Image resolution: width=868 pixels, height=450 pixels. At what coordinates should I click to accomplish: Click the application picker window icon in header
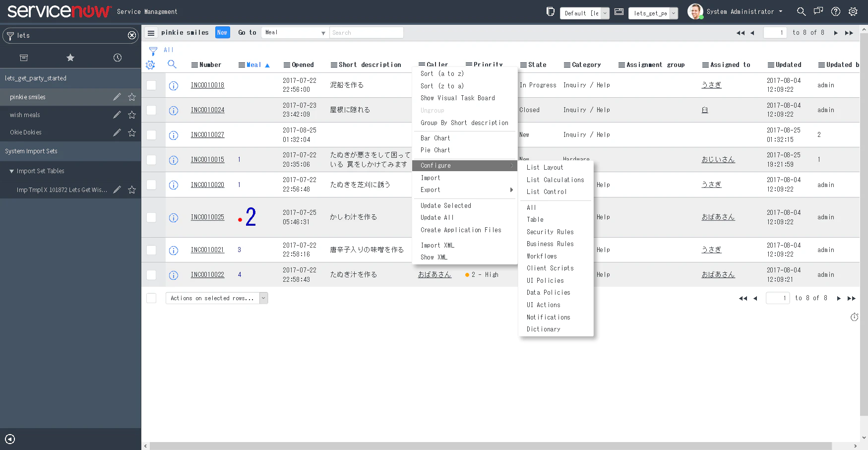(619, 11)
